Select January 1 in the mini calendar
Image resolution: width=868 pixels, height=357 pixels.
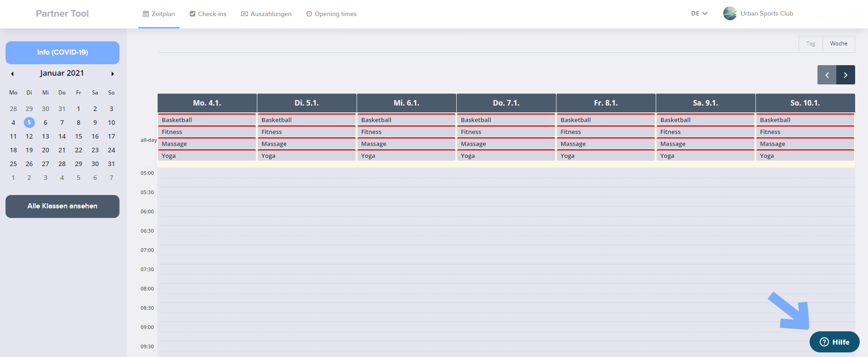(x=79, y=109)
